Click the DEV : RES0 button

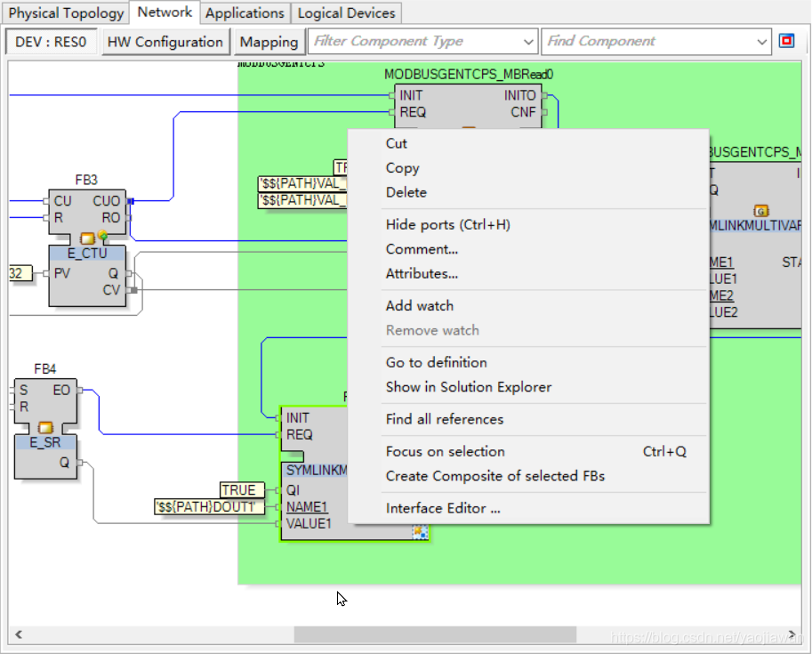(52, 42)
